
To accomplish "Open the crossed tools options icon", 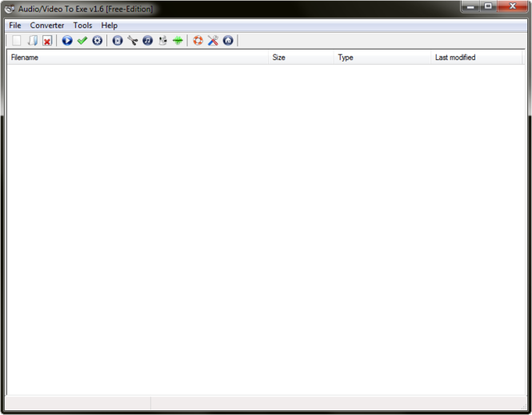I will [213, 41].
